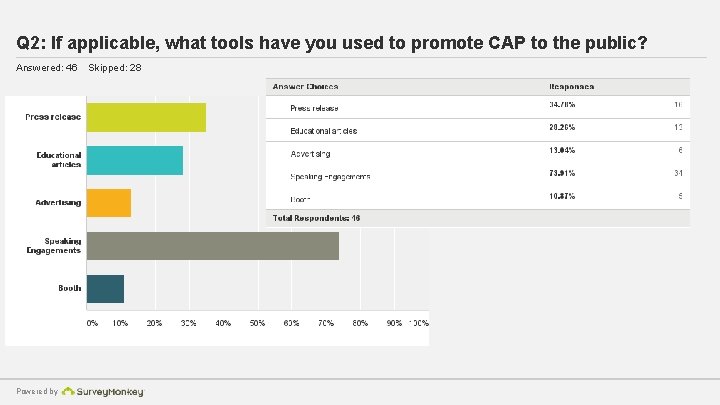Click the Answer Choices column header
Viewport: 720px width, 405px height.
312,87
